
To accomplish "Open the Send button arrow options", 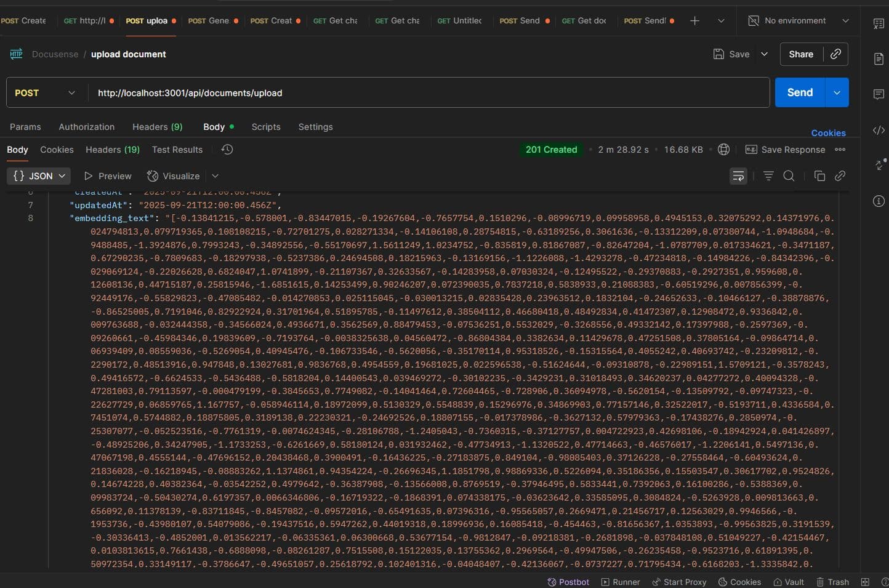I will (837, 92).
